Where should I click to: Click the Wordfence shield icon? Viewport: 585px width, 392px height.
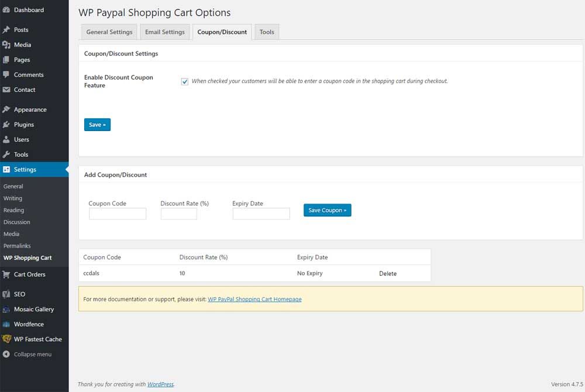(6, 324)
